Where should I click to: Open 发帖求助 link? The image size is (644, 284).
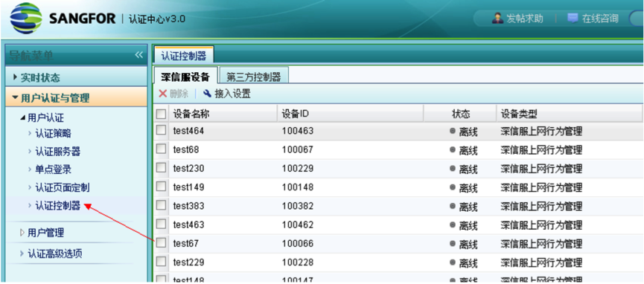[525, 19]
